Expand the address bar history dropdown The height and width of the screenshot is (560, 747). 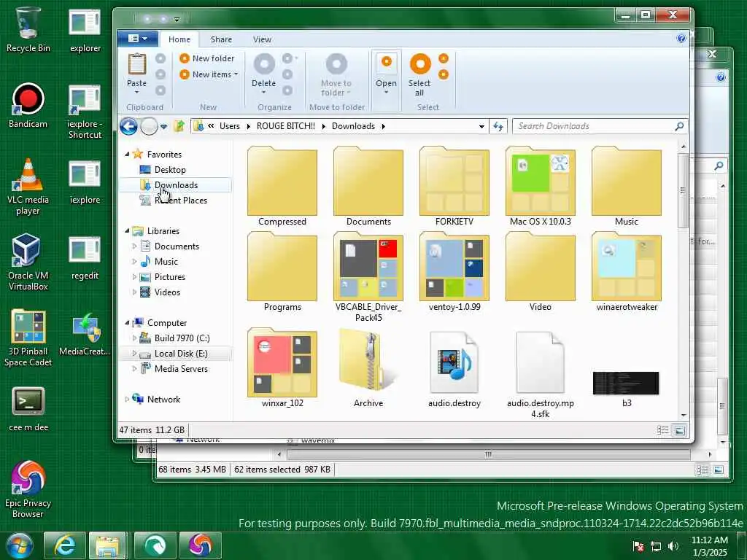coord(481,127)
